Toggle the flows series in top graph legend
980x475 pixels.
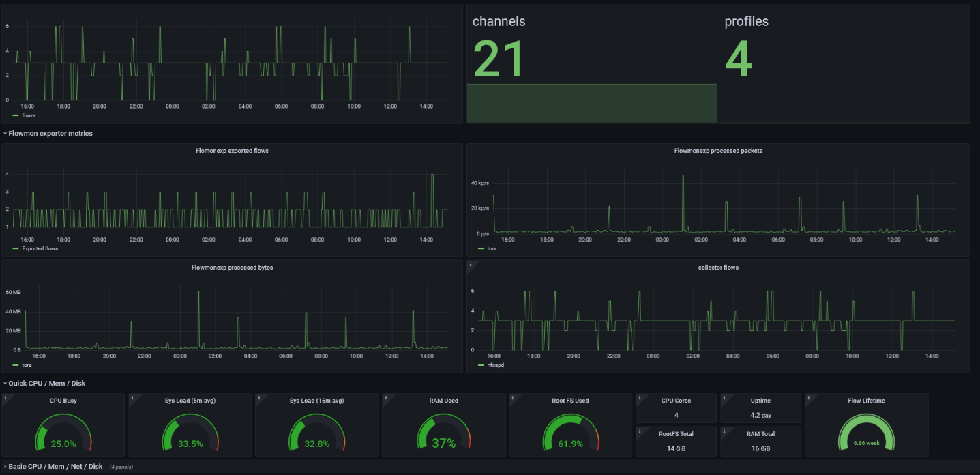[x=27, y=115]
